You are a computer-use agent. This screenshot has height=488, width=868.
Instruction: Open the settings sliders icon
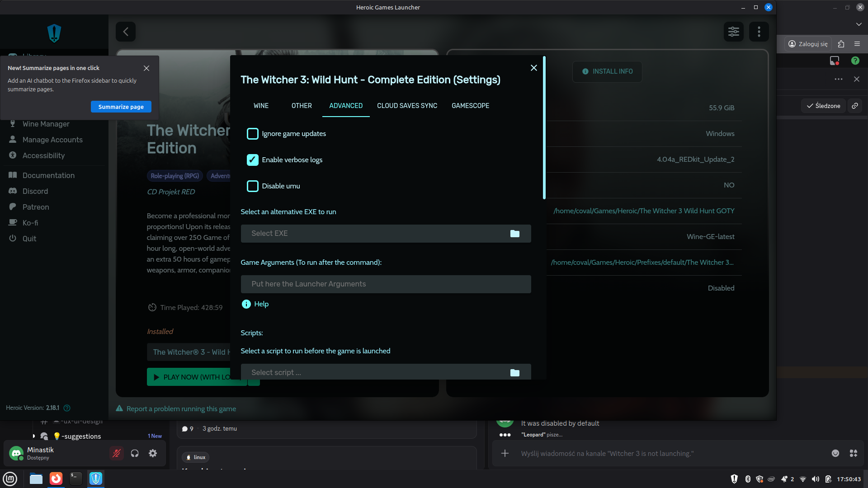click(x=733, y=32)
